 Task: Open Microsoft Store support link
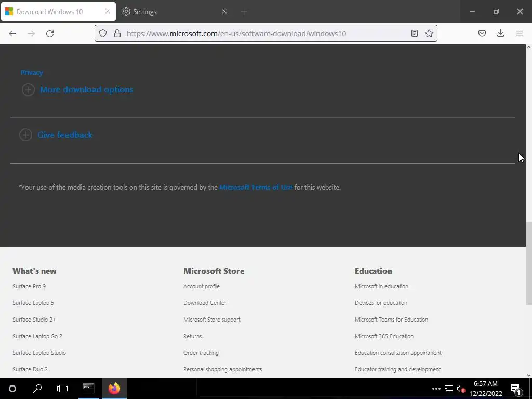pyautogui.click(x=212, y=320)
